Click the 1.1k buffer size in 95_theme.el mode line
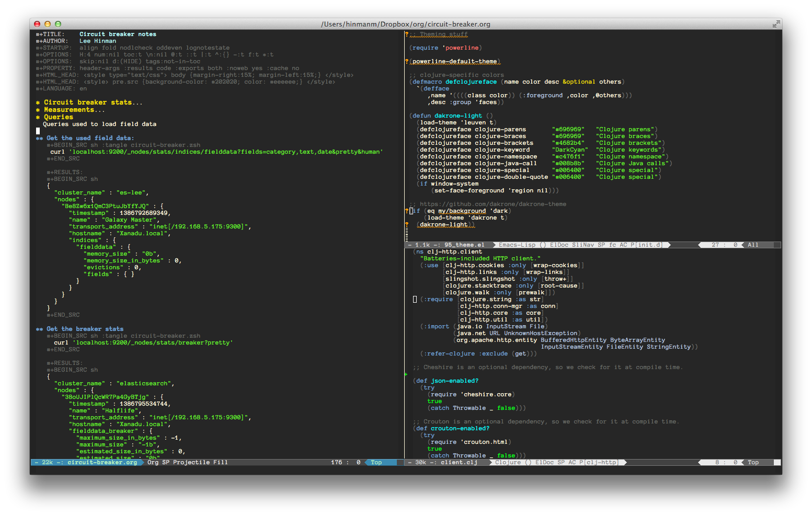 click(422, 245)
